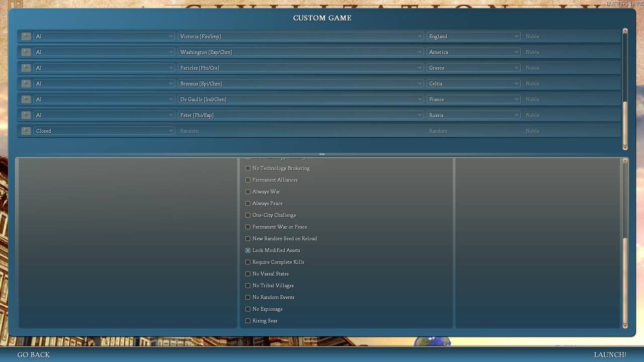Open the France civilization dropdown

pos(473,99)
